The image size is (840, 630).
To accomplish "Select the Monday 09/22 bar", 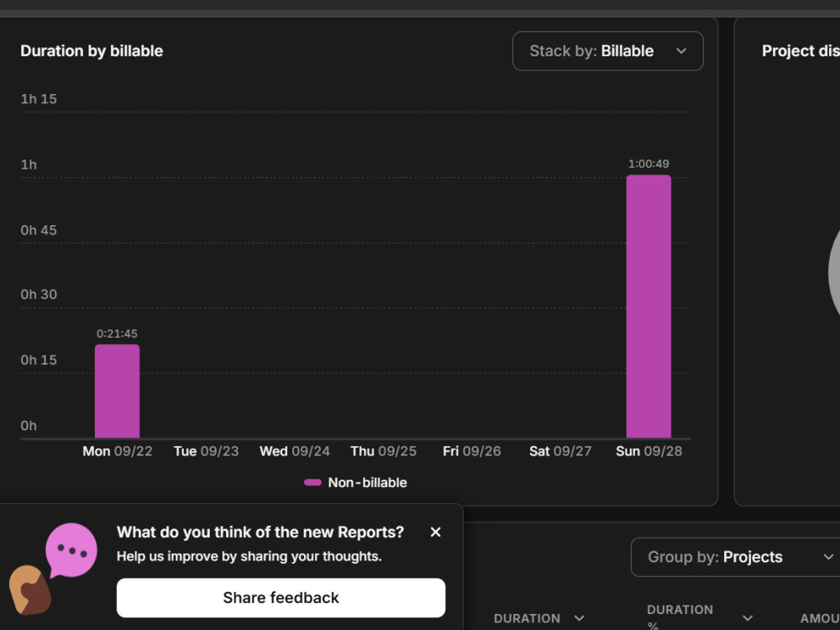I will click(118, 391).
